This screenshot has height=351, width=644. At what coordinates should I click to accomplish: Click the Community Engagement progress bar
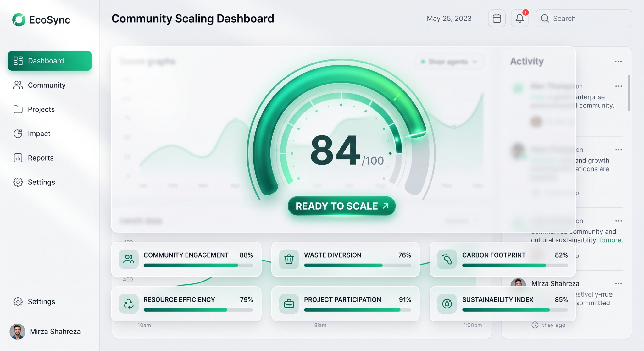(x=198, y=265)
